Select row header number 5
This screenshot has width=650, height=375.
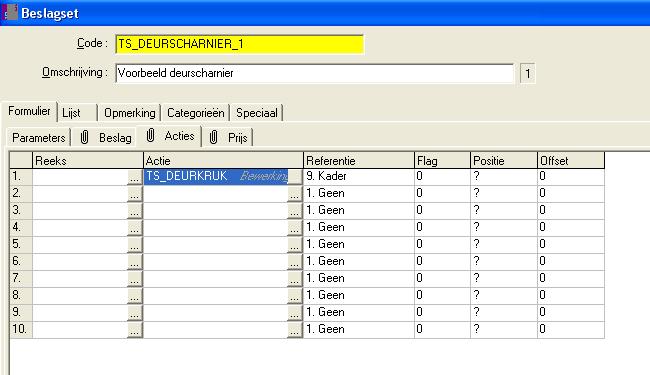[21, 244]
